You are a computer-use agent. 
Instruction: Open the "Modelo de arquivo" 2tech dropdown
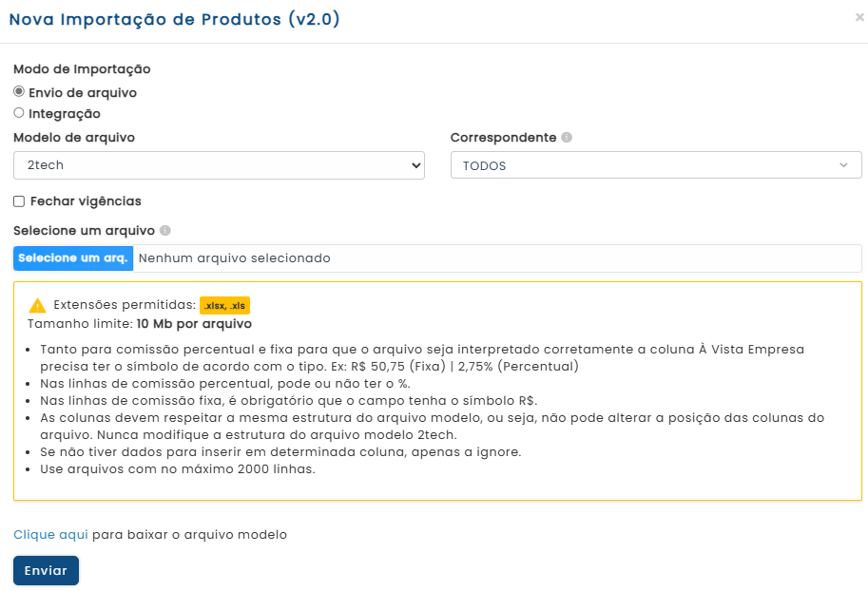(x=219, y=165)
